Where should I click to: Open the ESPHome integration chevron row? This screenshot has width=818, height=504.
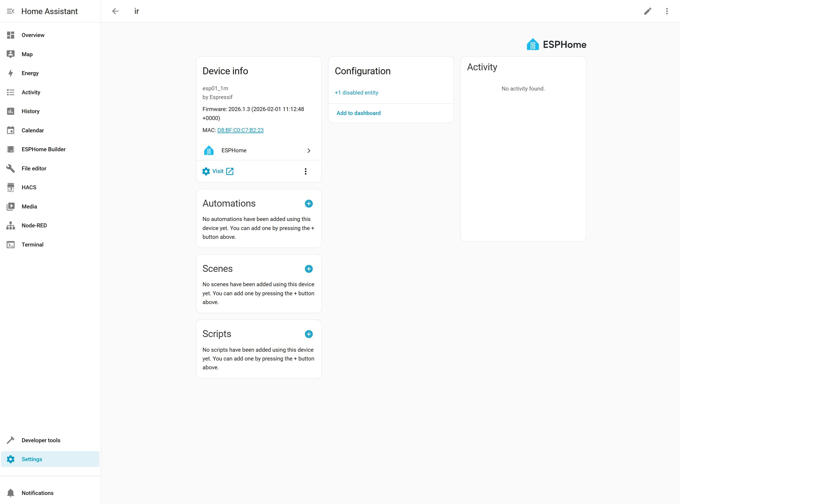point(258,151)
